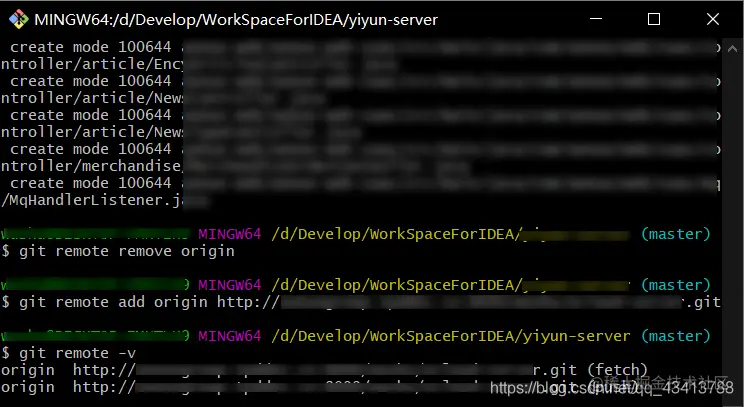Viewport: 744px width, 407px height.
Task: Click the '/MqHandlerListener.ja' output line
Action: pyautogui.click(x=104, y=200)
